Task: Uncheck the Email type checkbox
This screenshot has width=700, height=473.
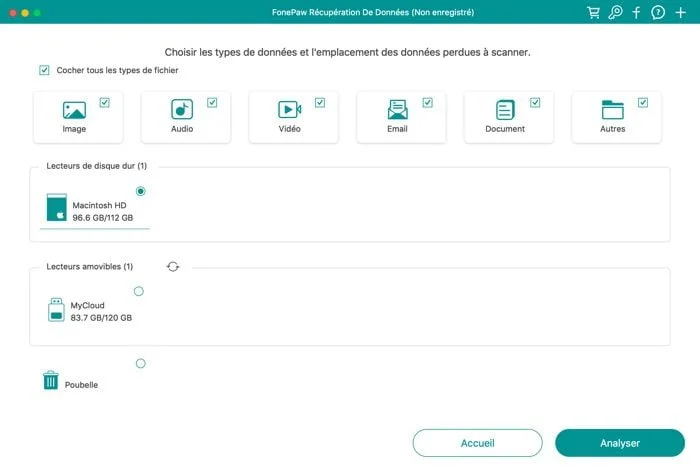Action: tap(428, 103)
